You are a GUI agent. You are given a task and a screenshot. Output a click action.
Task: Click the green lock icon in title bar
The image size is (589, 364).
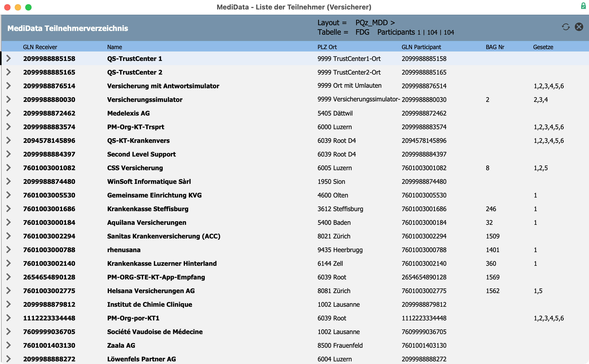[x=583, y=6]
